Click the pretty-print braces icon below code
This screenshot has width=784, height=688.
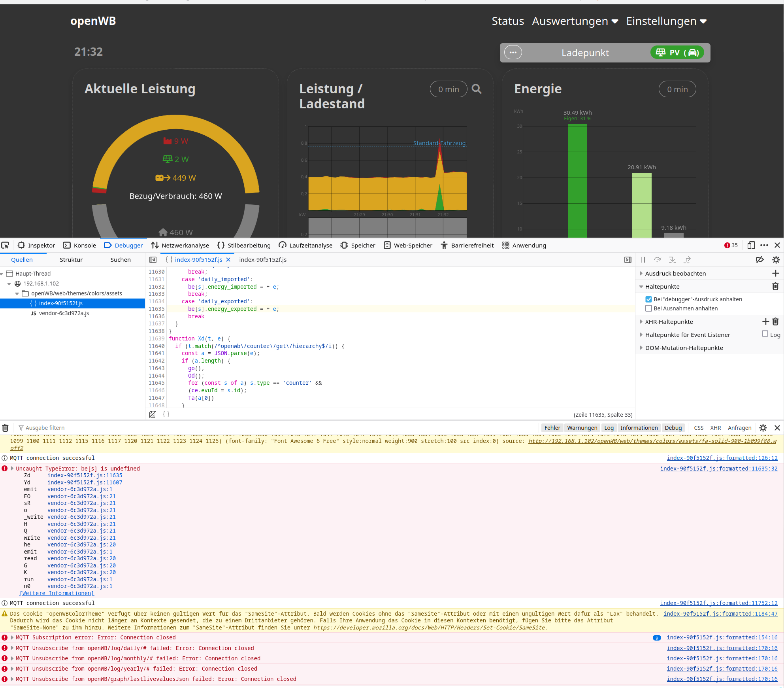(166, 414)
